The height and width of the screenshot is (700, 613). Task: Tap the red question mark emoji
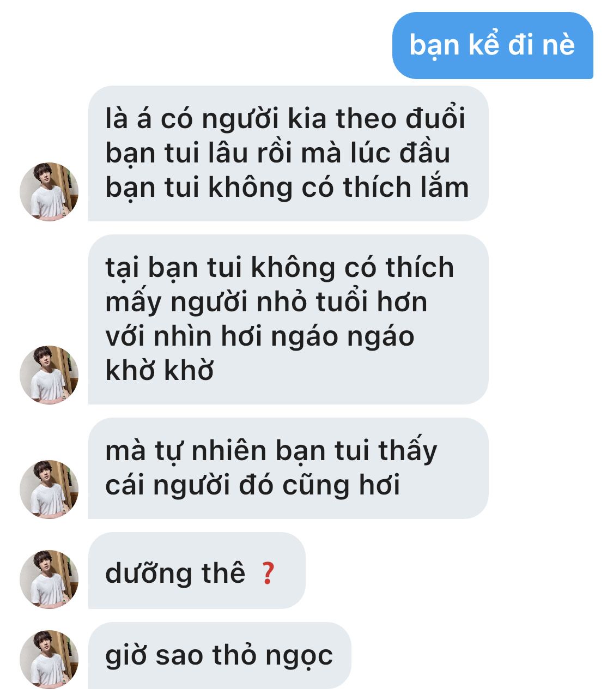coord(267,574)
